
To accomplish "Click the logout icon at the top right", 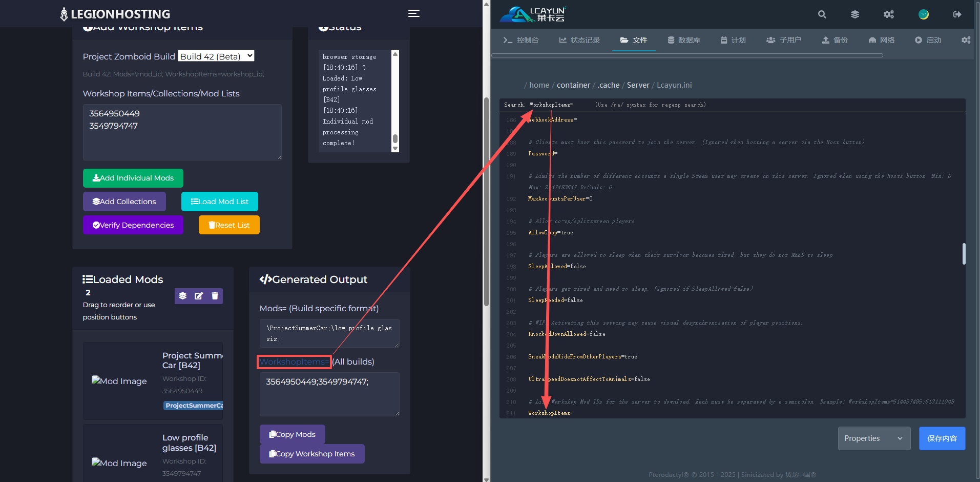I will (957, 14).
